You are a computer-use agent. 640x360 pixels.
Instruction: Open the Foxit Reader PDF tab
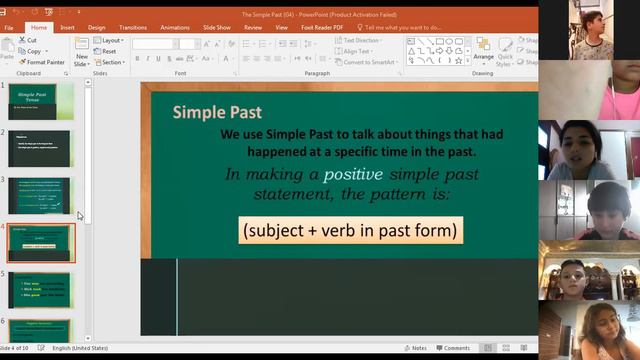click(x=322, y=27)
